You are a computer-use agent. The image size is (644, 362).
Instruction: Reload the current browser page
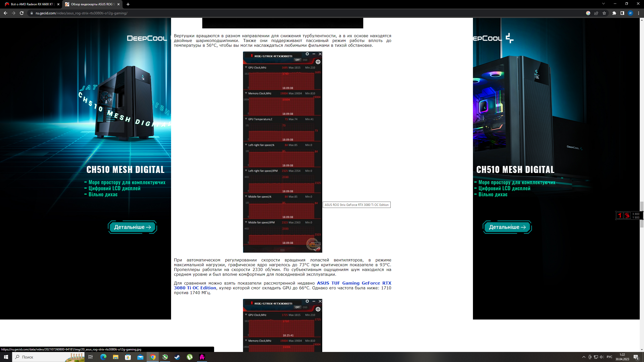tap(22, 13)
